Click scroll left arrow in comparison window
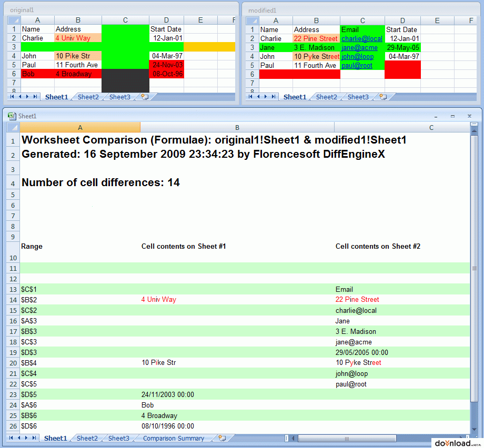The width and height of the screenshot is (484, 448). pyautogui.click(x=293, y=438)
